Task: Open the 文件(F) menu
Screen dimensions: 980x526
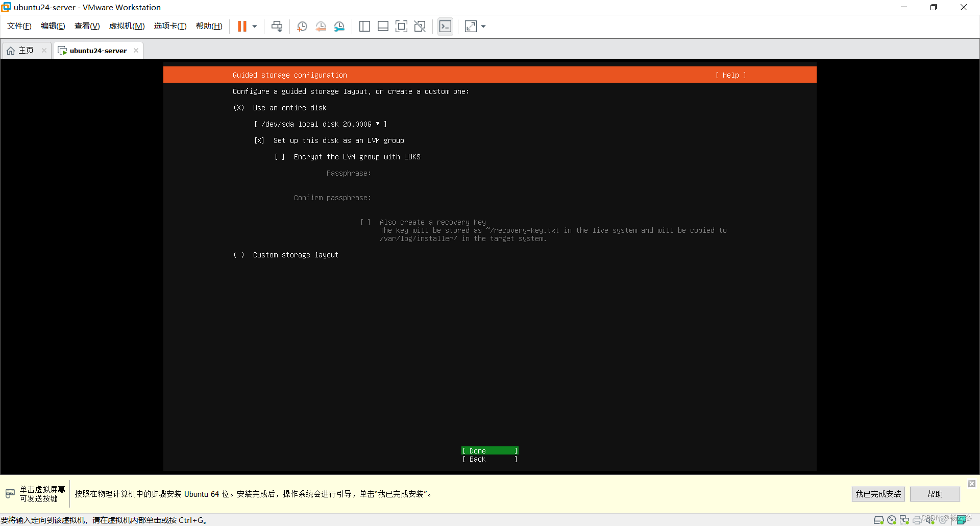Action: tap(19, 26)
